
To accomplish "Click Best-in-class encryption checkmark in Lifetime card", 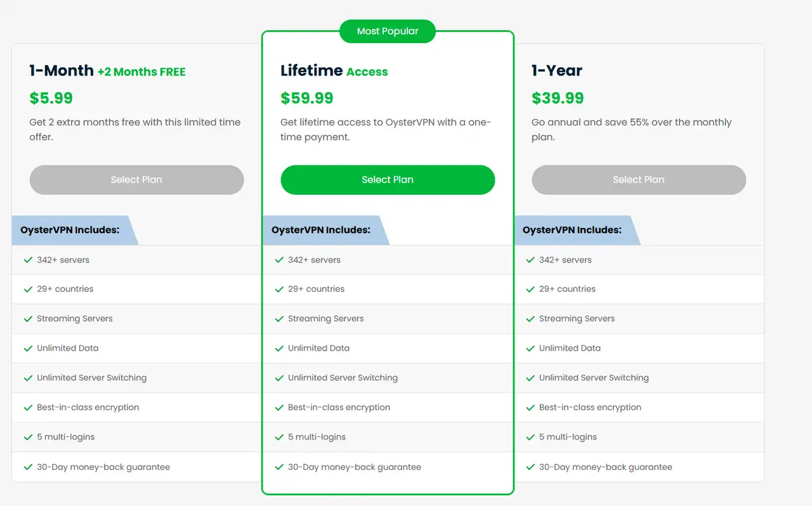I will (279, 407).
